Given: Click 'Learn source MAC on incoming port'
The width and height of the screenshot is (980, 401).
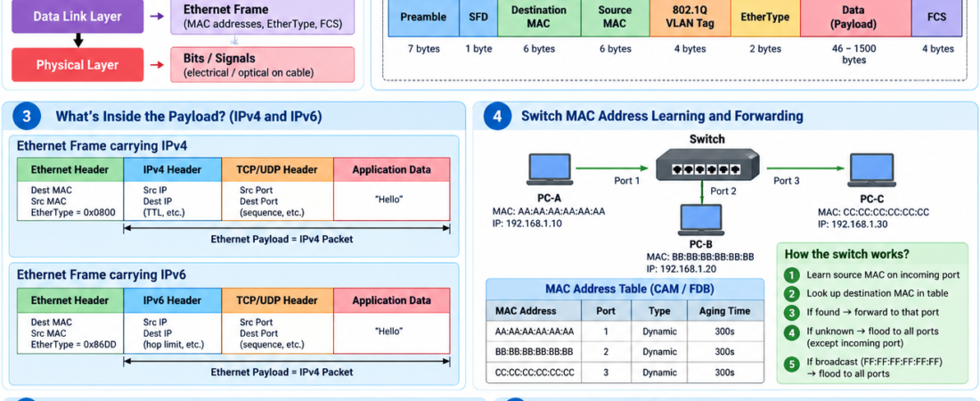Looking at the screenshot, I should click(x=883, y=274).
